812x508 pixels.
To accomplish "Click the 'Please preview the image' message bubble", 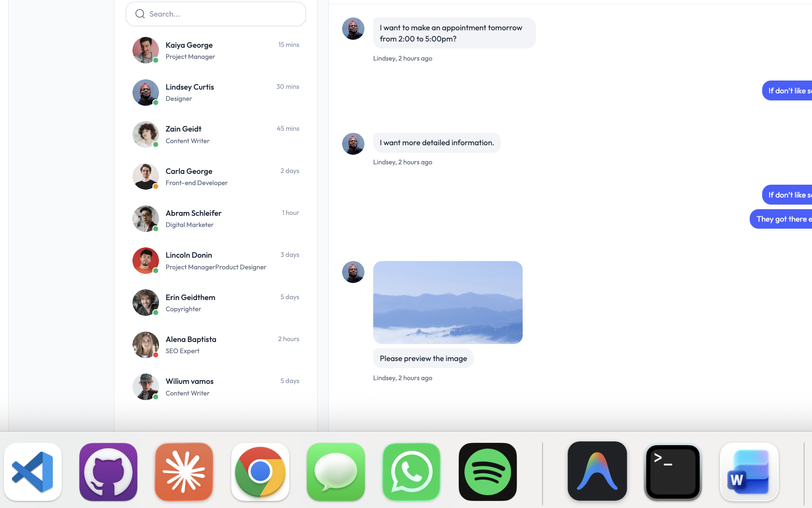I will point(423,358).
